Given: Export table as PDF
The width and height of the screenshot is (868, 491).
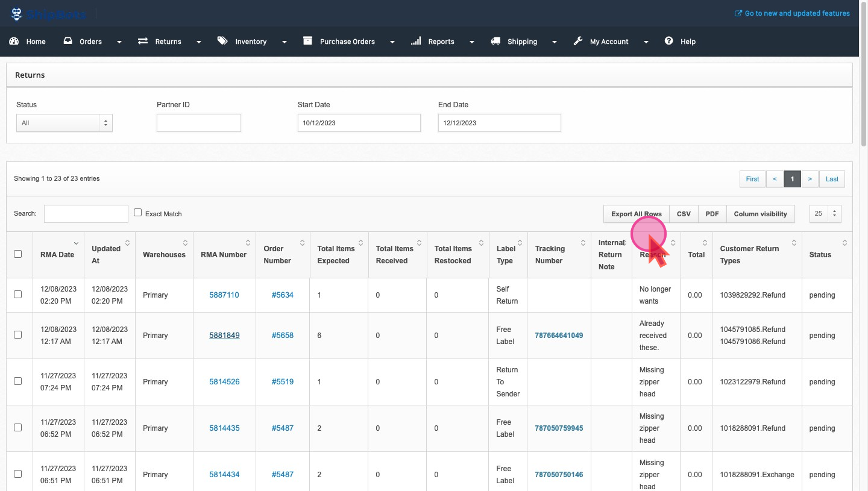Looking at the screenshot, I should point(712,214).
